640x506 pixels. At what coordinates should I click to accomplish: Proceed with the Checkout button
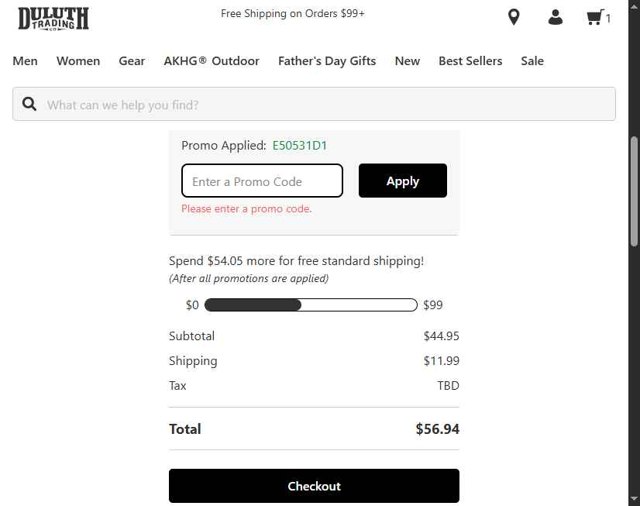(314, 486)
